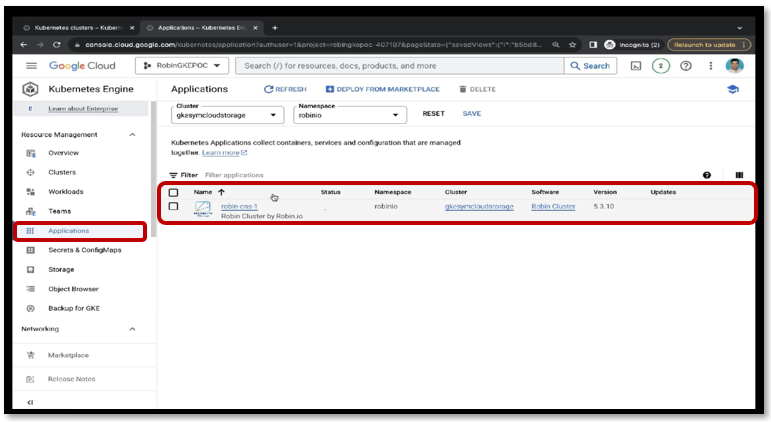The width and height of the screenshot is (771, 422).
Task: Open Marketplace in the sidebar
Action: [x=68, y=355]
